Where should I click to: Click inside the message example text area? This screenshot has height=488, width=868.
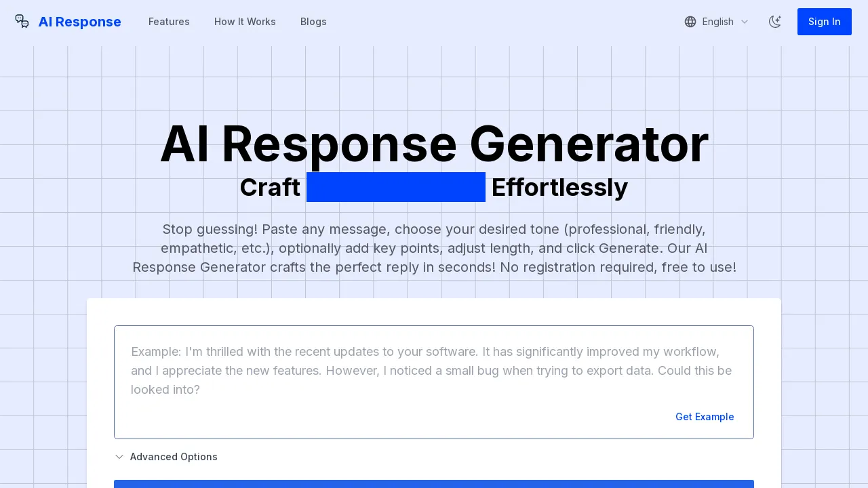[434, 371]
